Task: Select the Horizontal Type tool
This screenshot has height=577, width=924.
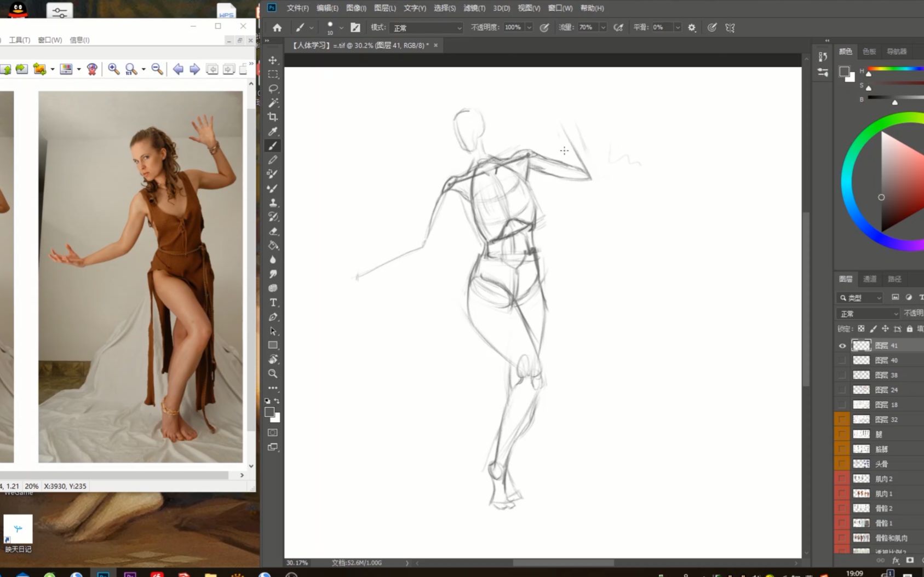Action: pyautogui.click(x=273, y=302)
